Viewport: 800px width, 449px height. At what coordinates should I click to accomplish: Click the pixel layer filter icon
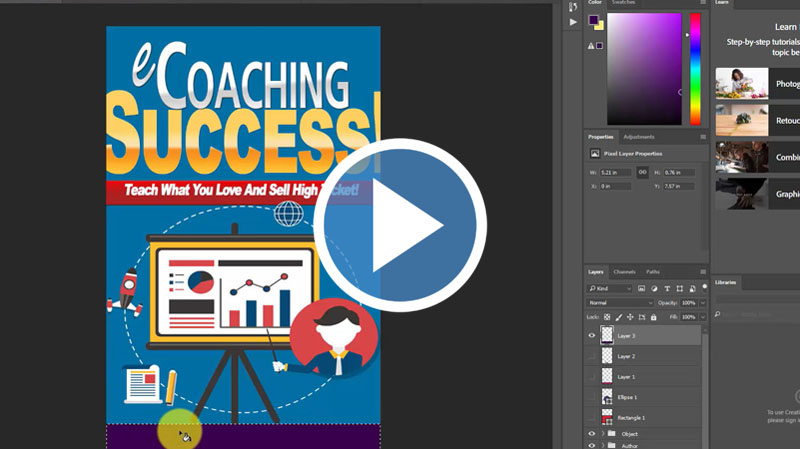(641, 289)
